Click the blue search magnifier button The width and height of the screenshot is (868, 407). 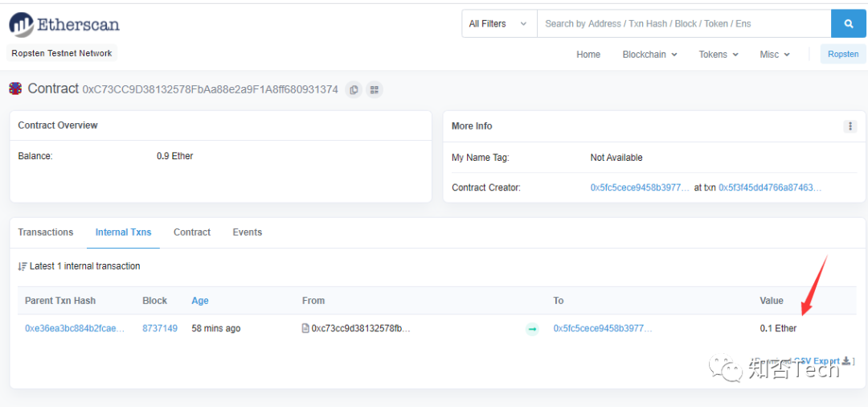[x=849, y=24]
